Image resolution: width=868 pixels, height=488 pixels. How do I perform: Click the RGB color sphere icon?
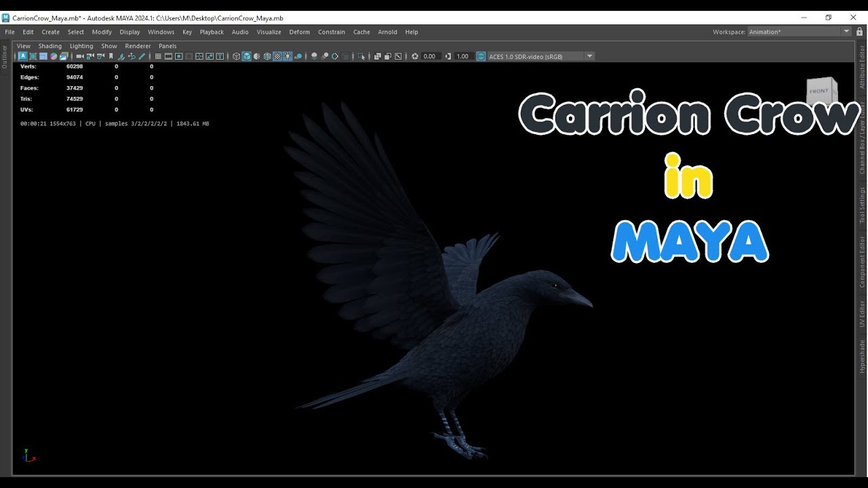coord(54,56)
